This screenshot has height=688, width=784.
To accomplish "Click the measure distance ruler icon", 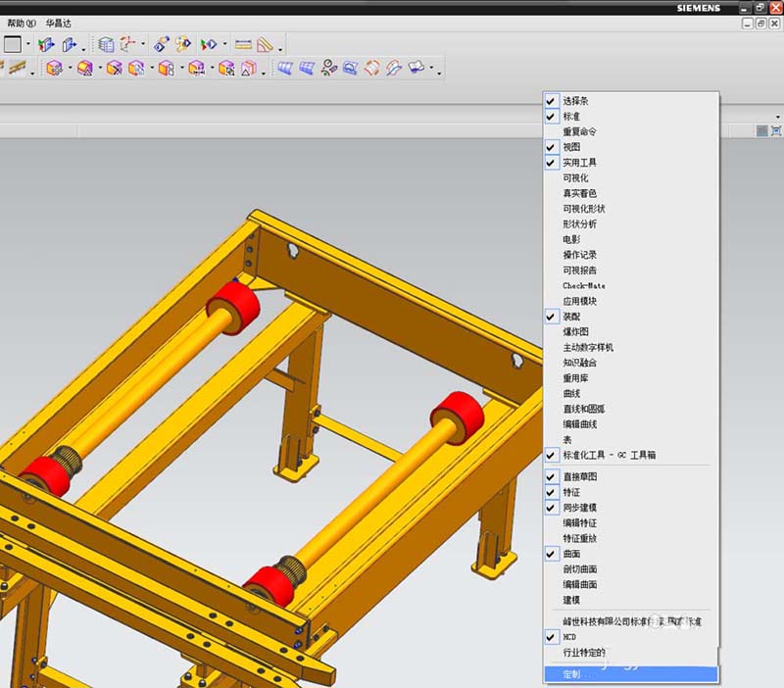I will click(243, 45).
